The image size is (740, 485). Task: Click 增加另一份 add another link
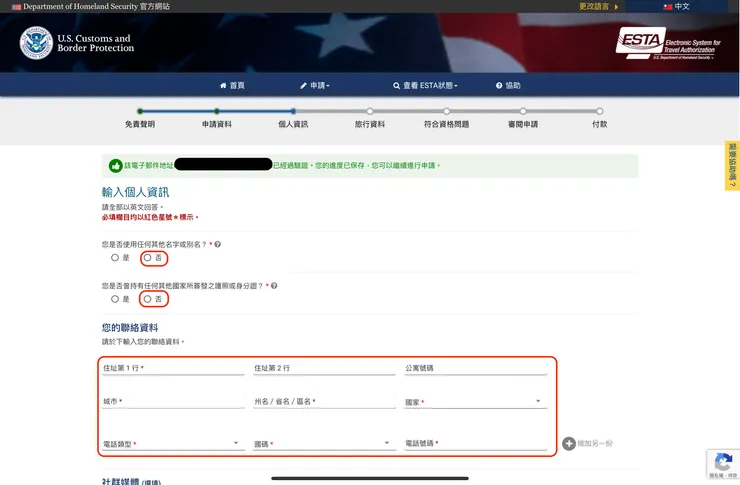coord(595,443)
